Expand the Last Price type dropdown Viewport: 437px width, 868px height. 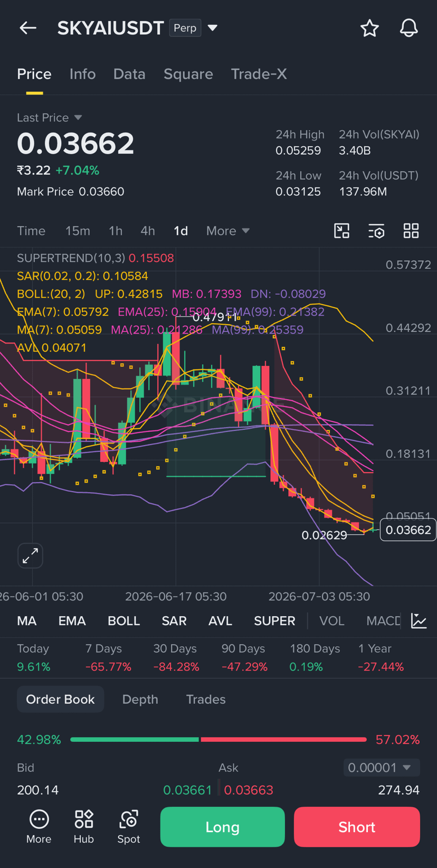pos(78,117)
